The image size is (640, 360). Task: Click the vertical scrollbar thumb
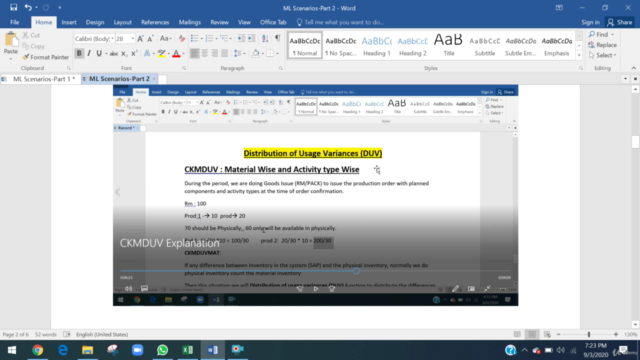click(635, 142)
